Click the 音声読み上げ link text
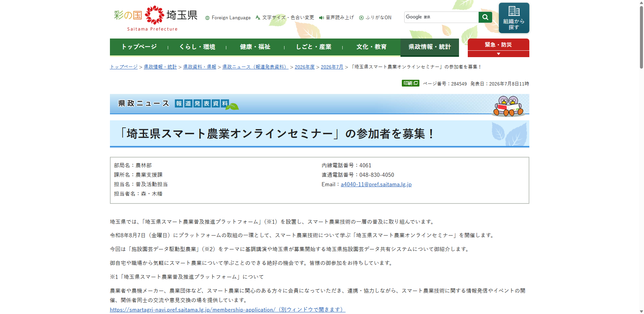This screenshot has width=644, height=314. 340,18
